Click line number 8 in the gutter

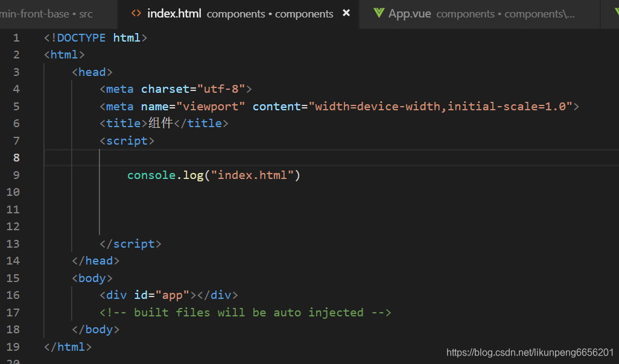pyautogui.click(x=16, y=158)
